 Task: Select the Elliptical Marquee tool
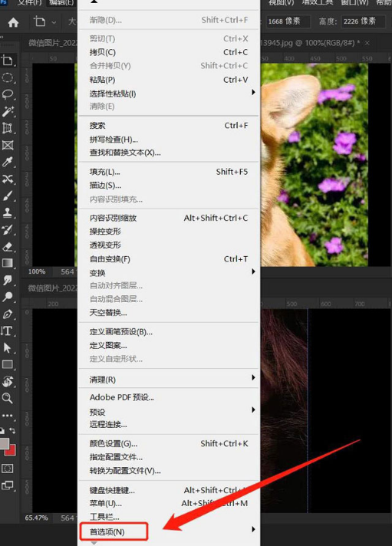pos(8,77)
